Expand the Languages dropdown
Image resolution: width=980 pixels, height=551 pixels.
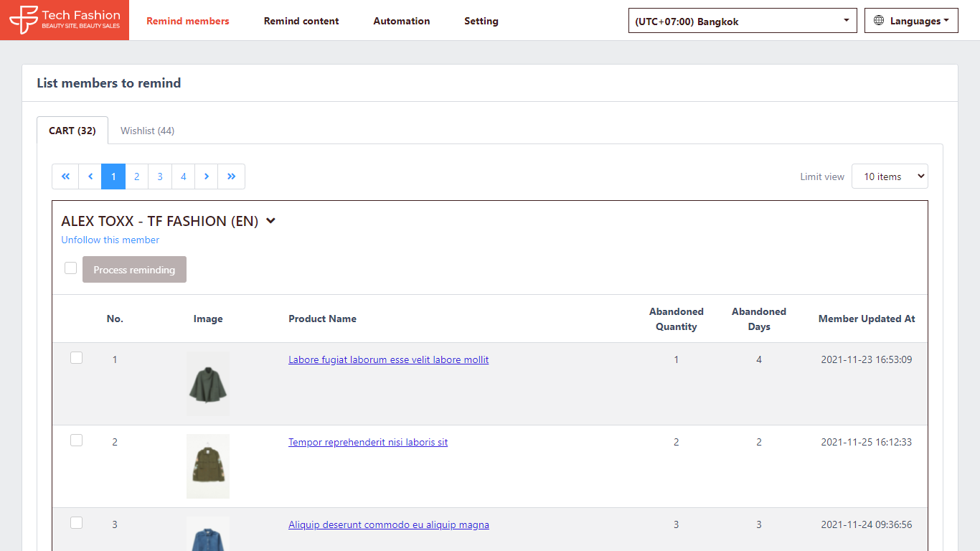tap(911, 21)
